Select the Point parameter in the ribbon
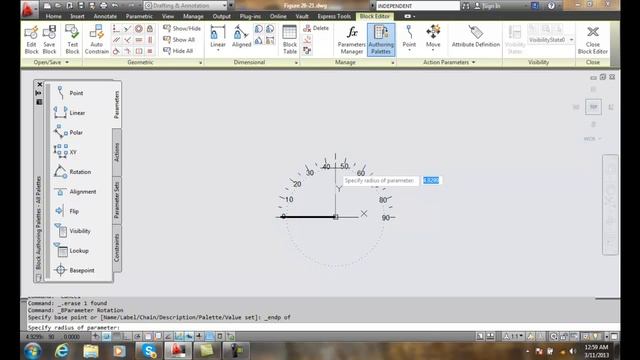The image size is (640, 360). pyautogui.click(x=409, y=37)
